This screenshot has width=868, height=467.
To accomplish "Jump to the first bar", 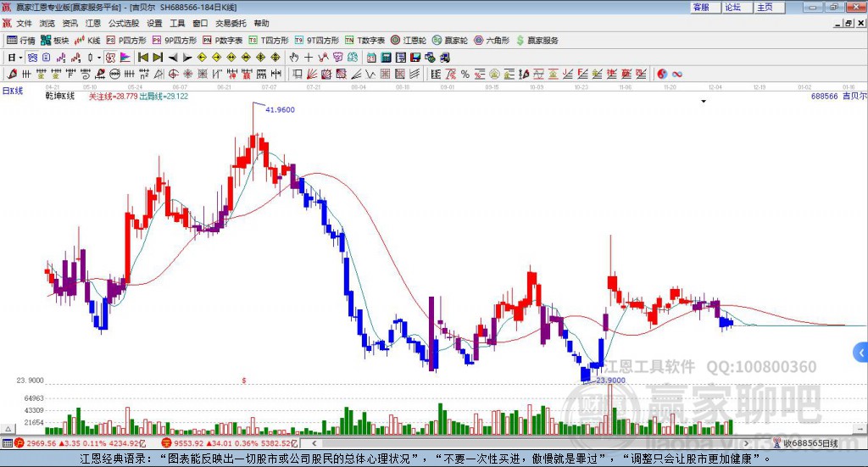I will pyautogui.click(x=142, y=58).
